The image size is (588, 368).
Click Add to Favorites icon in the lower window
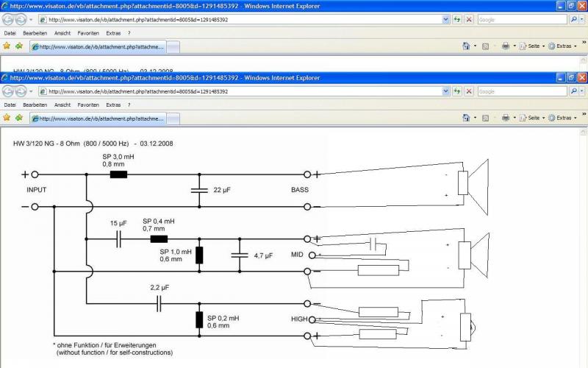click(x=19, y=118)
